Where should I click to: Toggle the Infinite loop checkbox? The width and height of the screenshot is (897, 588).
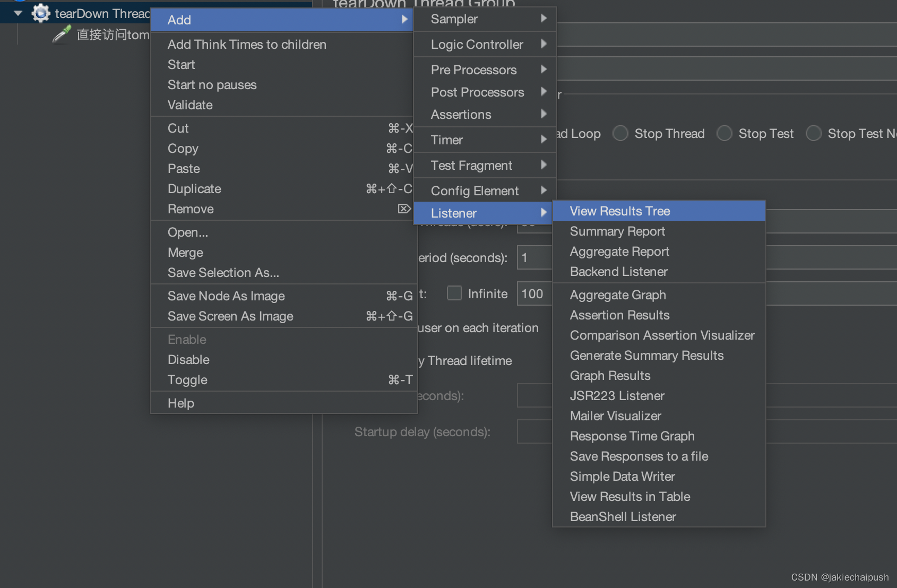tap(454, 293)
